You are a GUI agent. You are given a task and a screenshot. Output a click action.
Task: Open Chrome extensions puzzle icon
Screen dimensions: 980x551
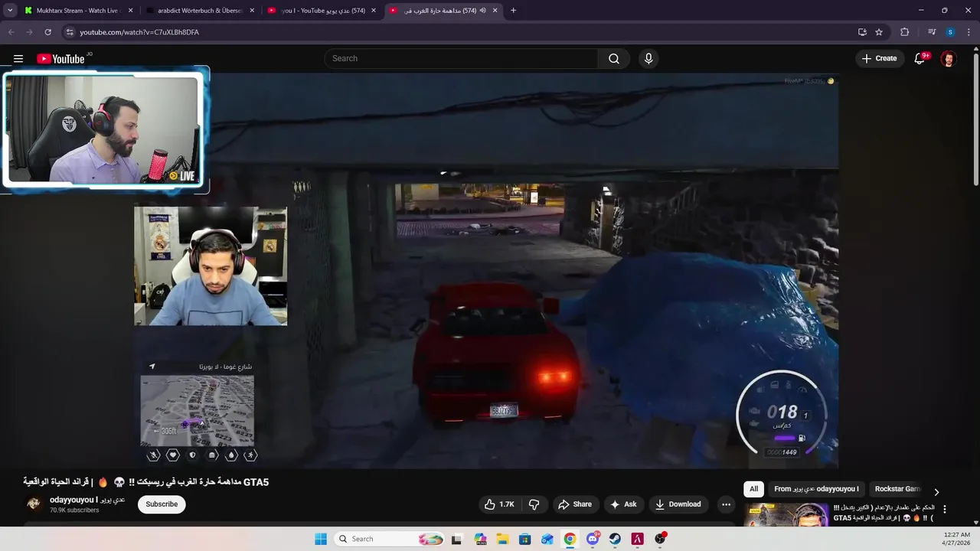(x=904, y=32)
